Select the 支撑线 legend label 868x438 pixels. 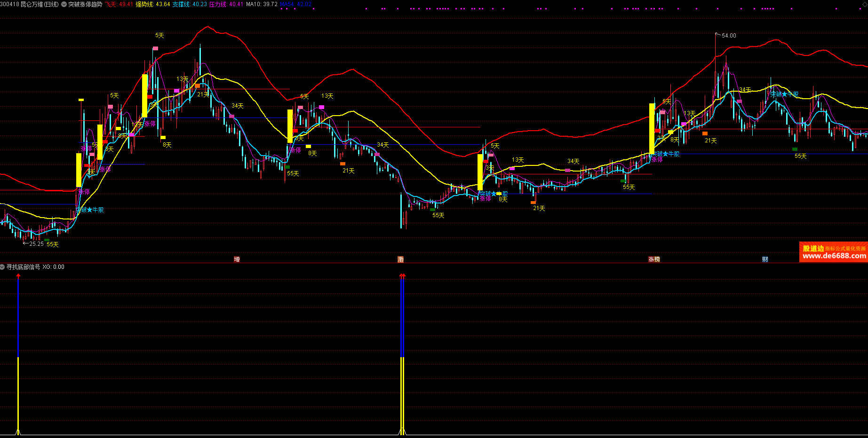point(190,4)
